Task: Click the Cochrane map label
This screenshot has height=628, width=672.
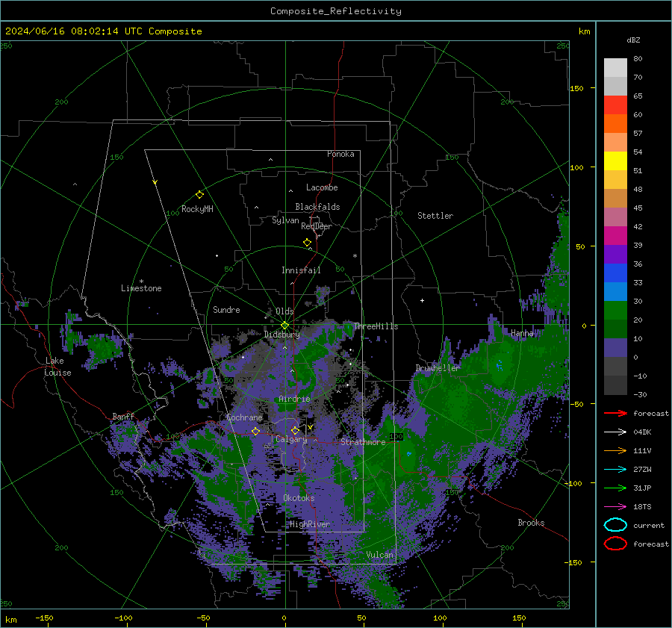Action: pyautogui.click(x=244, y=417)
